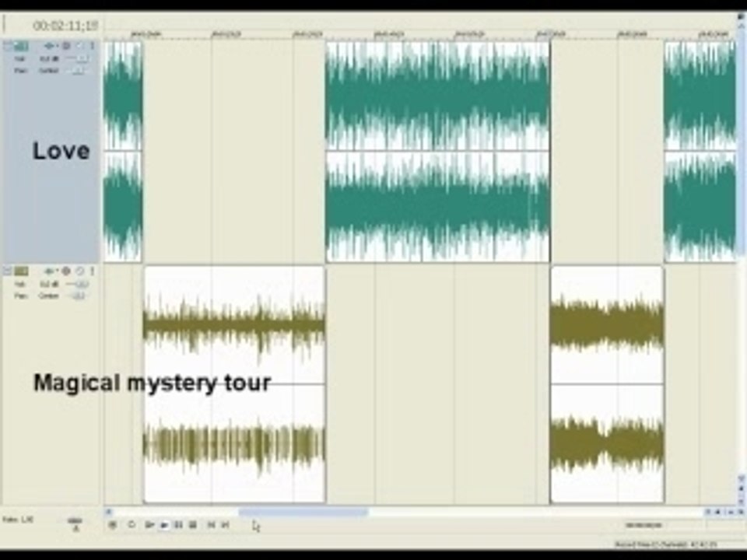
Task: Click the Magical mystery tour volume dB value
Action: [49, 284]
